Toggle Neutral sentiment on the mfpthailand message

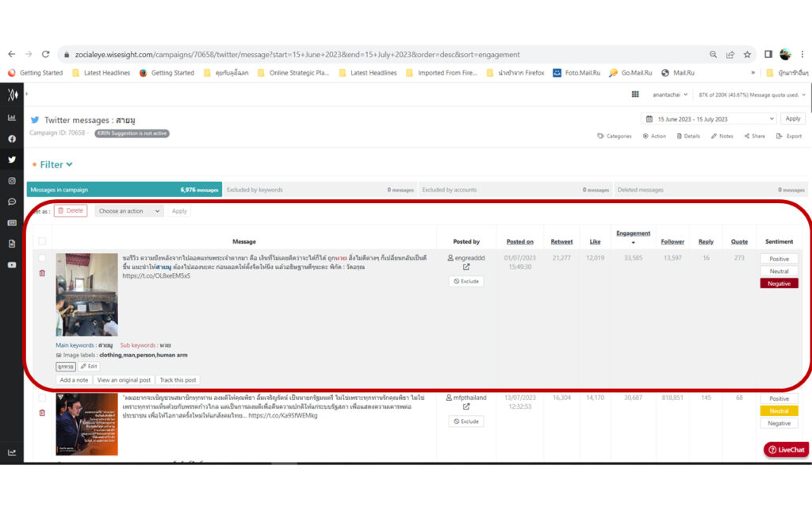(x=779, y=410)
